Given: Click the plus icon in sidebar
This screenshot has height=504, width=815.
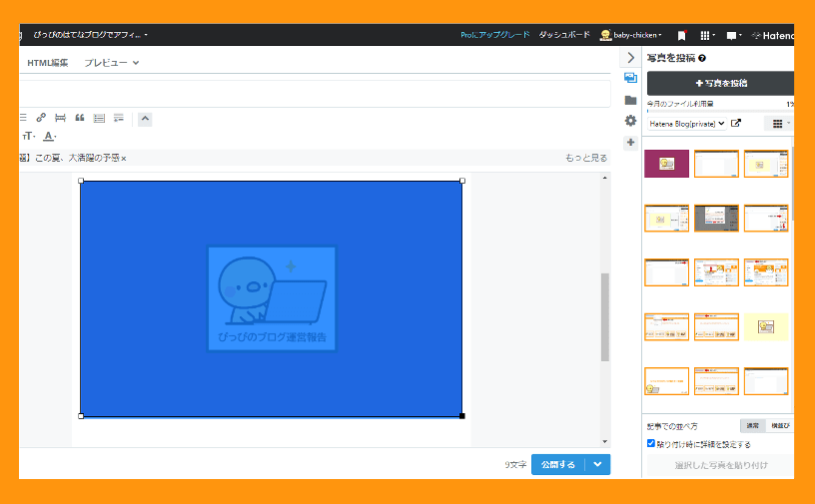Looking at the screenshot, I should coord(630,143).
